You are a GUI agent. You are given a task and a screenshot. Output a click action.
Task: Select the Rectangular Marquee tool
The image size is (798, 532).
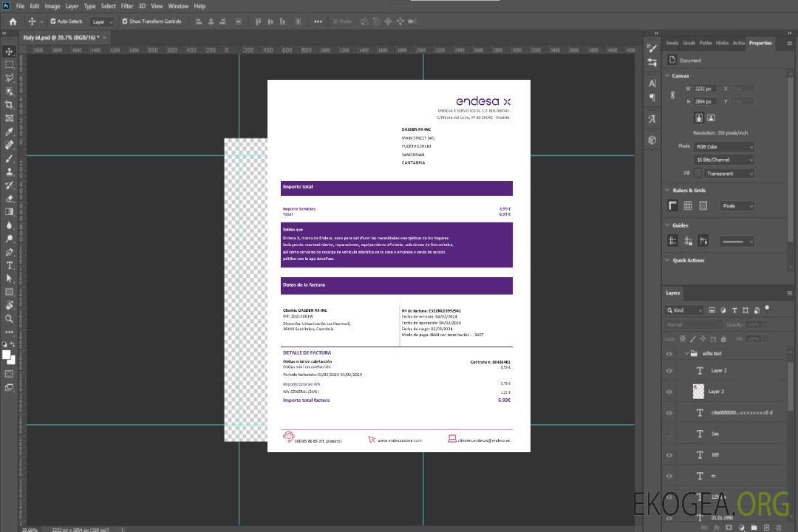(9, 65)
